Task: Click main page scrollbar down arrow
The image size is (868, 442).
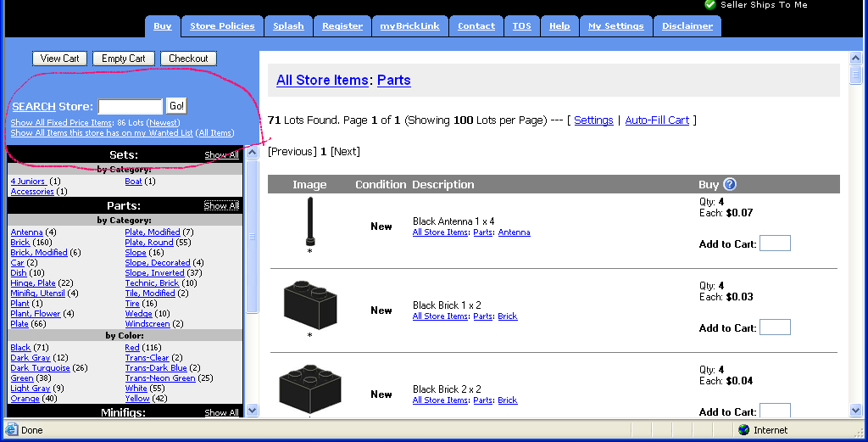Action: (856, 411)
